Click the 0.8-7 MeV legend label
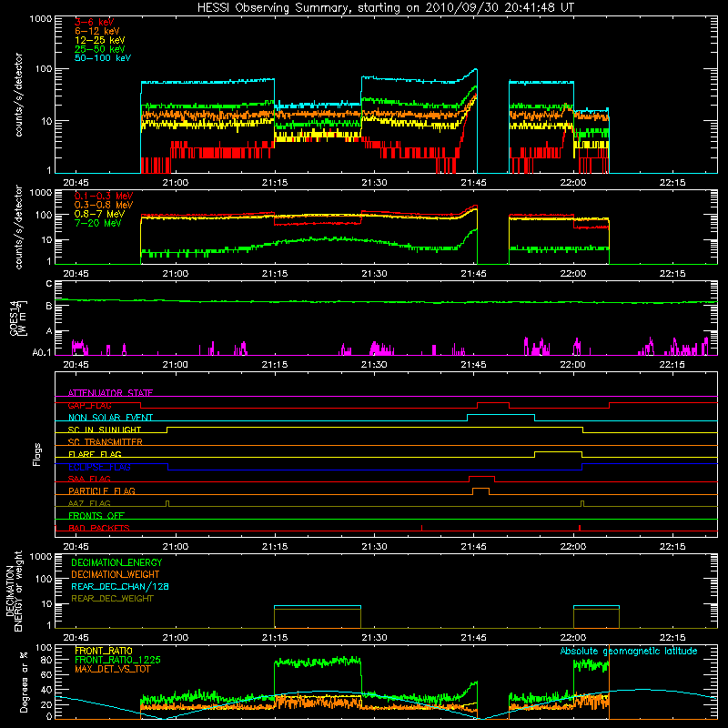 coord(99,214)
